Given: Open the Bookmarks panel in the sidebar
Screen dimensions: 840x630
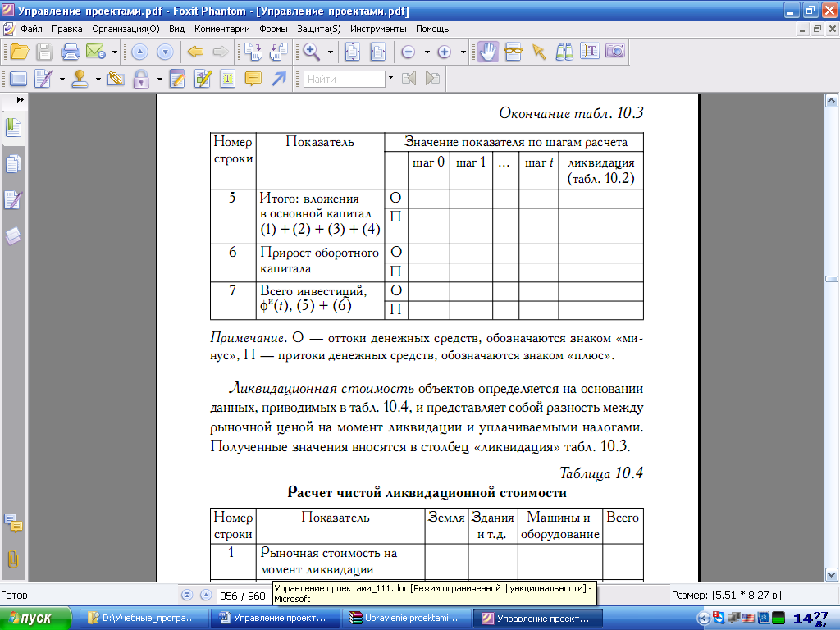Looking at the screenshot, I should pyautogui.click(x=13, y=128).
